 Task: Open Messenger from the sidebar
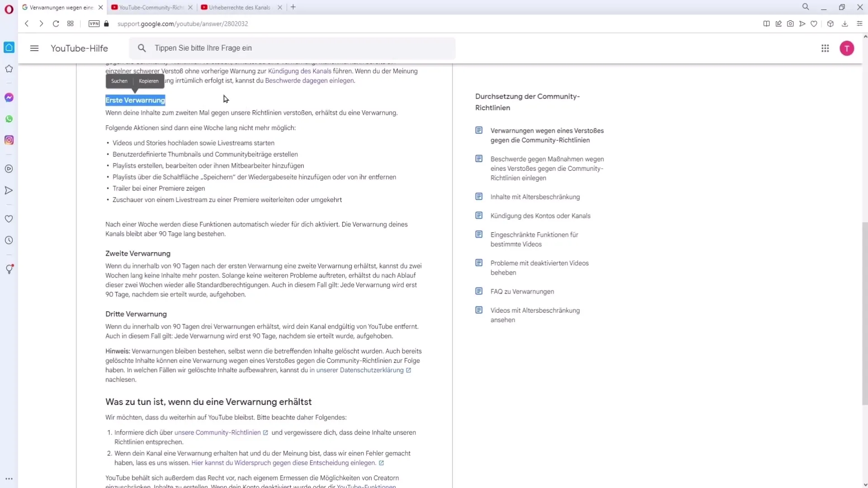[9, 98]
